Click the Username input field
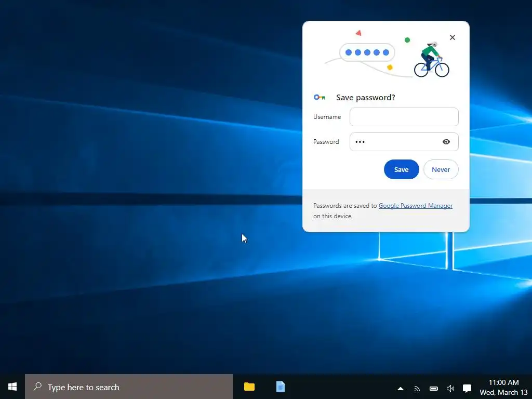This screenshot has height=399, width=532. click(x=404, y=117)
